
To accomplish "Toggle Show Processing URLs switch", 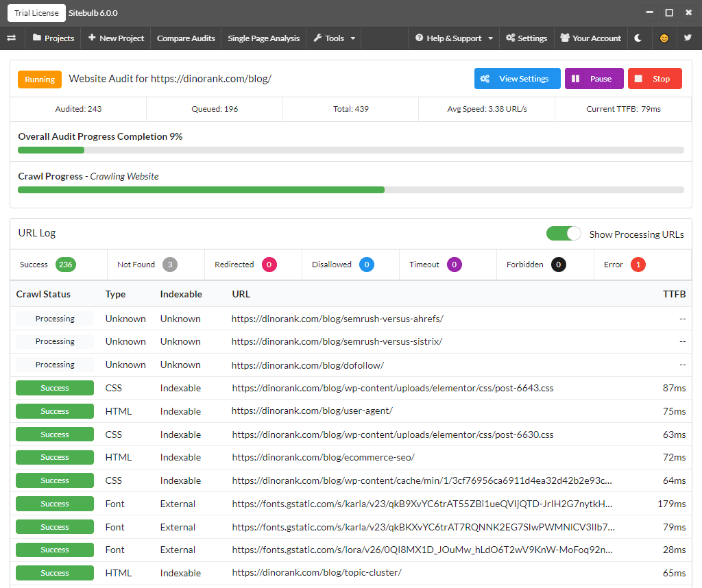I will coord(564,234).
